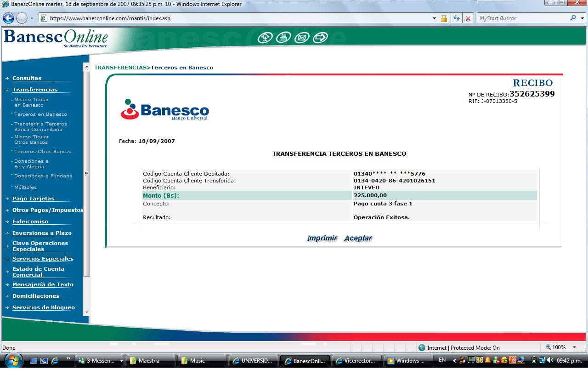
Task: Select Terceros Otros Bancos link
Action: [43, 151]
